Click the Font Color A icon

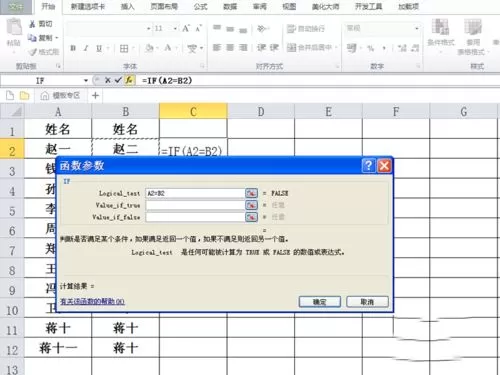(x=168, y=48)
